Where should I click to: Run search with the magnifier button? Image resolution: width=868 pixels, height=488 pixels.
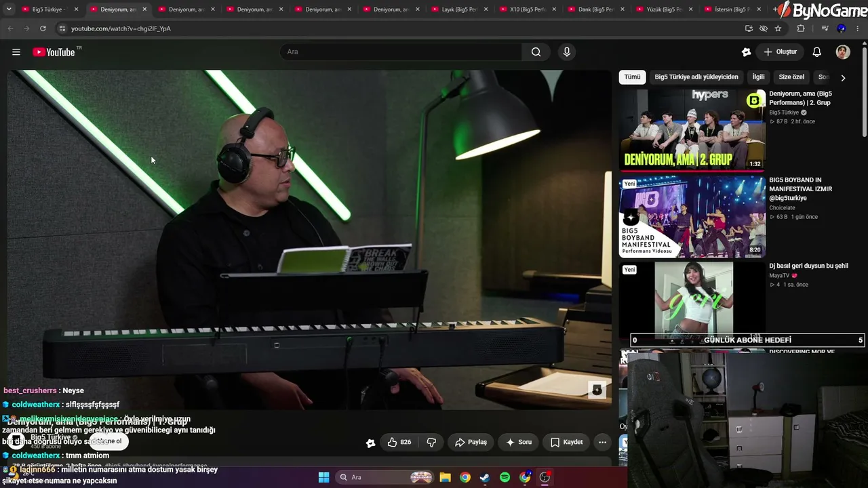point(536,52)
